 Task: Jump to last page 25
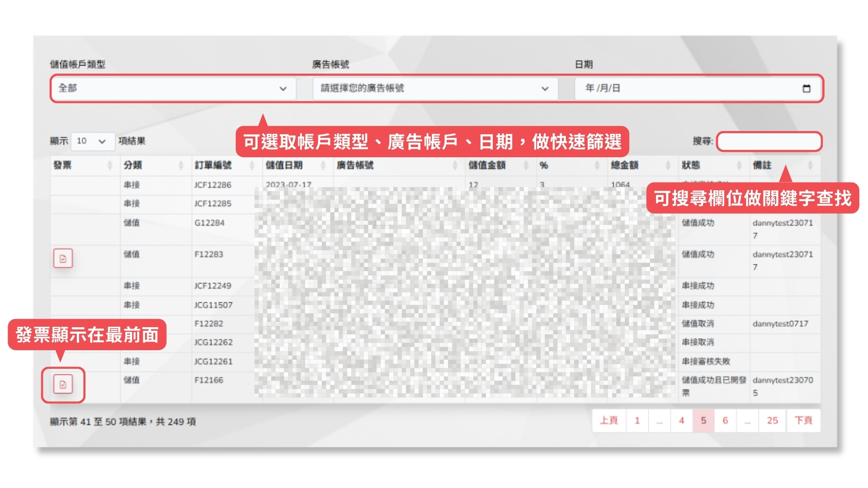pyautogui.click(x=772, y=421)
